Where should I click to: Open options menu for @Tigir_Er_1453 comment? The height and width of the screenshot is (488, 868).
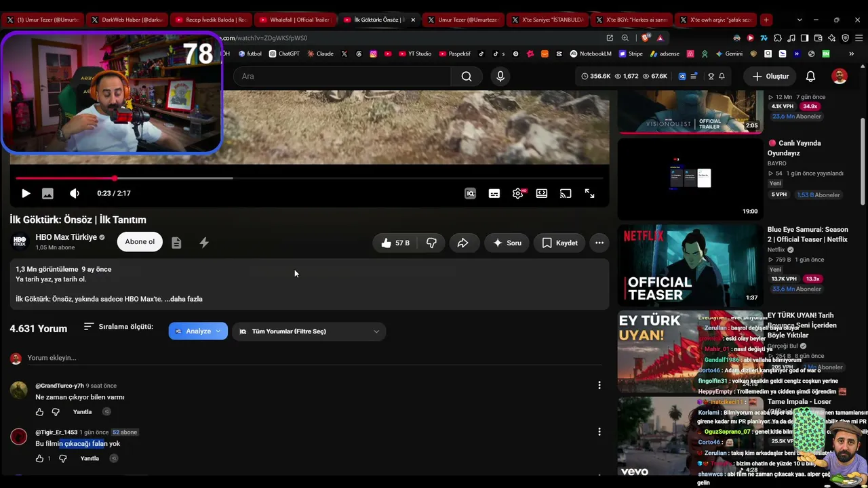coord(599,432)
